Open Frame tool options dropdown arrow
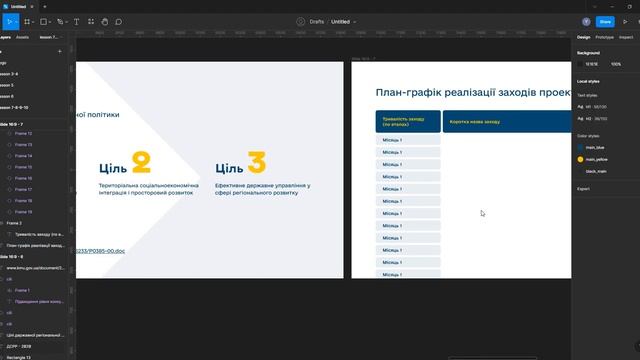 [33, 22]
